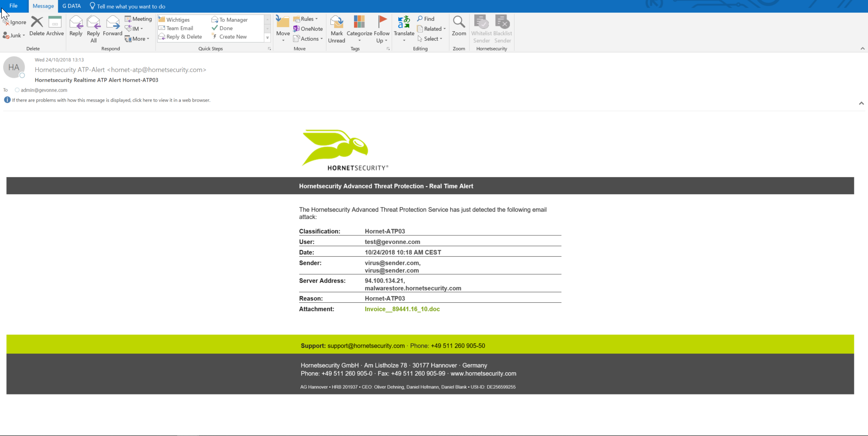Image resolution: width=868 pixels, height=436 pixels.
Task: Choose the Team Email quick step
Action: pos(176,28)
